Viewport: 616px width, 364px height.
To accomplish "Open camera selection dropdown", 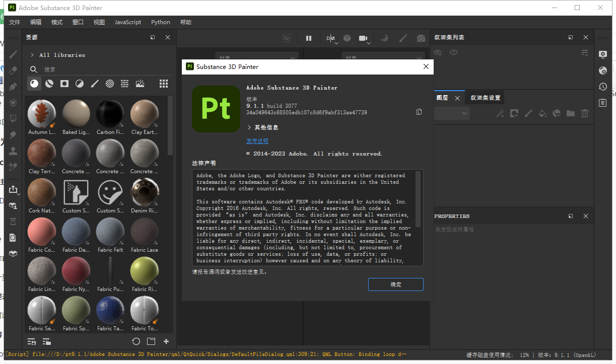I will [x=365, y=39].
